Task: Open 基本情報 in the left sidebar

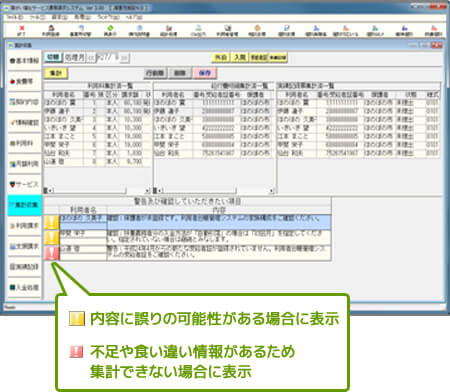Action: pyautogui.click(x=24, y=61)
